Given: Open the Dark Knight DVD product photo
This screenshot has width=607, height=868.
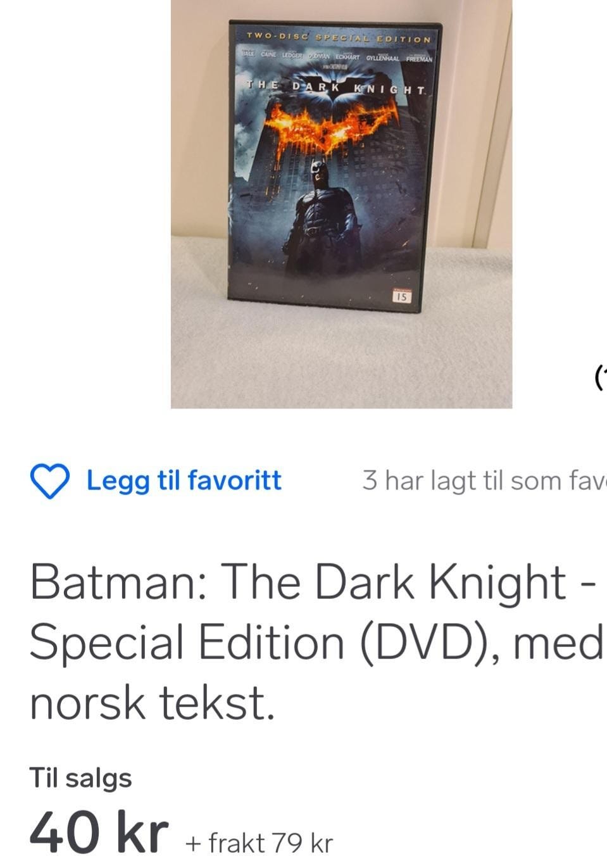Looking at the screenshot, I should tap(341, 204).
